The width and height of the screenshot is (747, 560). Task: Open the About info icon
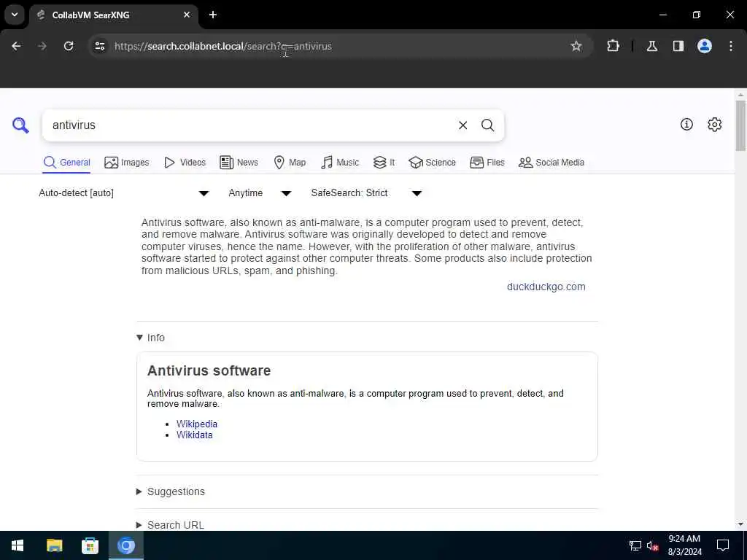(686, 124)
